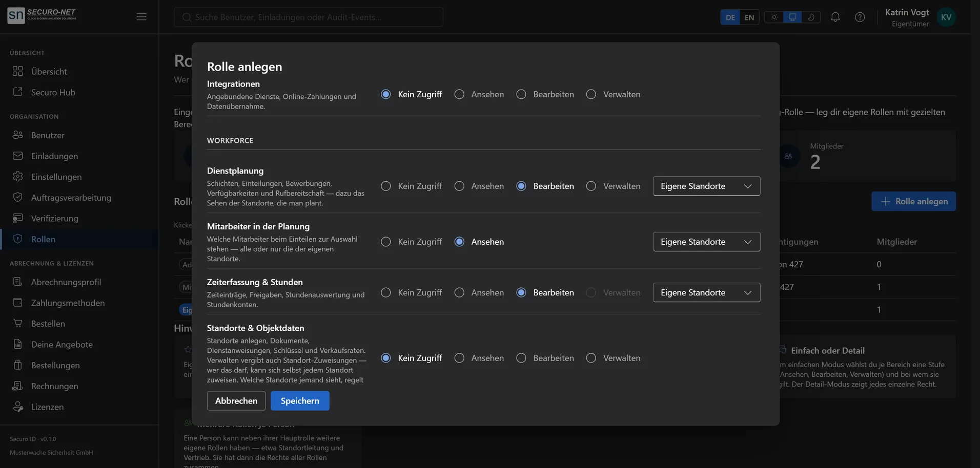Switch to light theme sun icon
This screenshot has width=980, height=468.
coord(774,17)
